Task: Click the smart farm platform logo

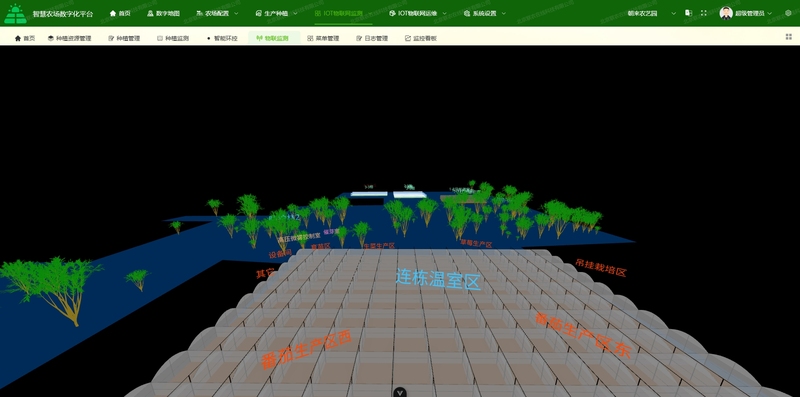Action: pyautogui.click(x=15, y=14)
